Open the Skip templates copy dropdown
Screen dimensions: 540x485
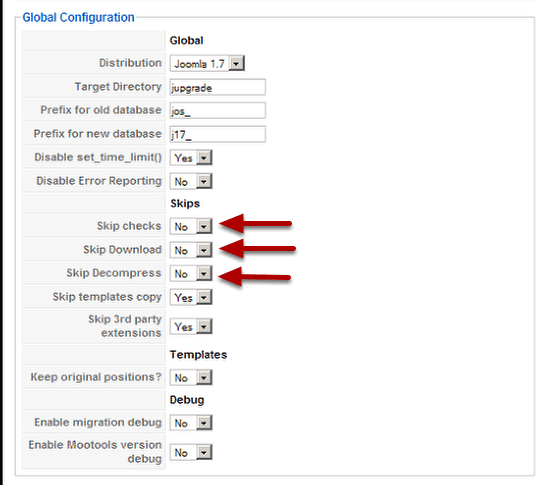click(x=191, y=297)
